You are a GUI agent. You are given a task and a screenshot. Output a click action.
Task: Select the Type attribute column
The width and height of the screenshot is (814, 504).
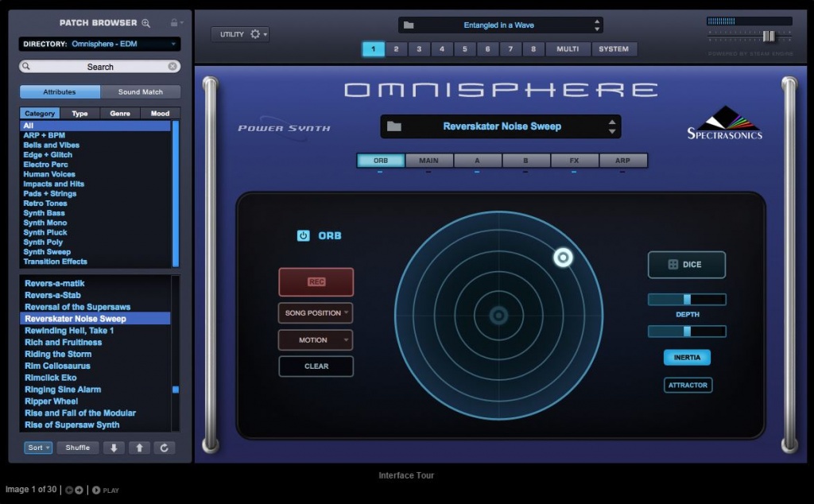pos(80,113)
